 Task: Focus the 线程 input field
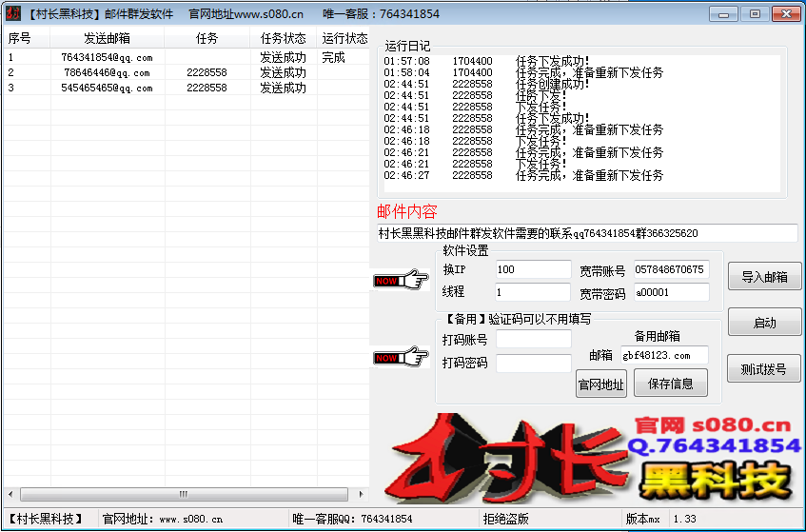[533, 292]
